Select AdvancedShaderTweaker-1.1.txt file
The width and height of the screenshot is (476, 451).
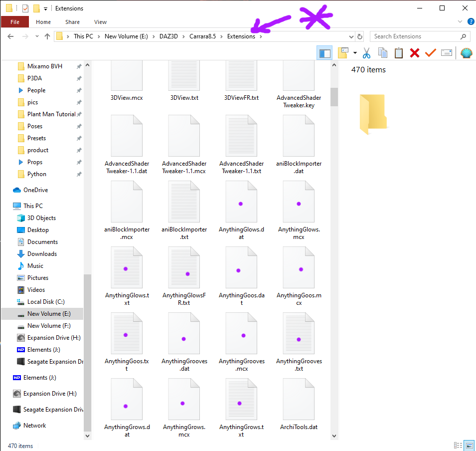(241, 144)
